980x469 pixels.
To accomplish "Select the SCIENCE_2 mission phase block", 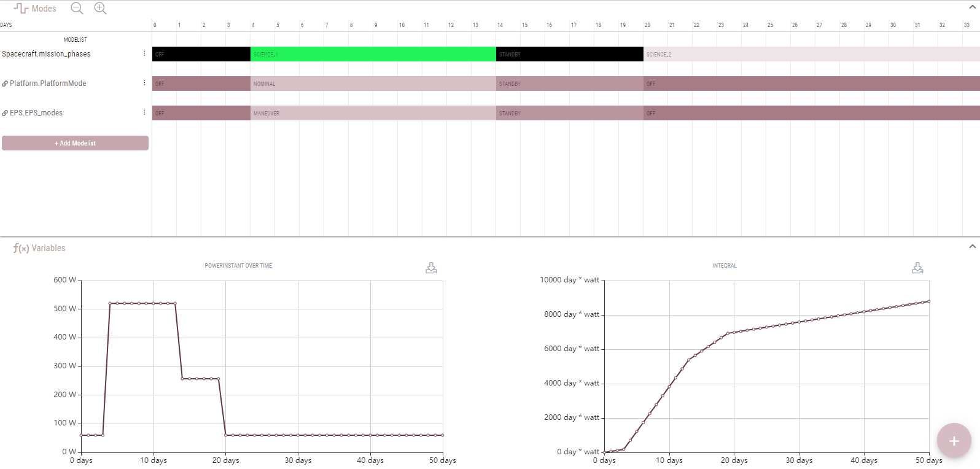I will pyautogui.click(x=812, y=54).
